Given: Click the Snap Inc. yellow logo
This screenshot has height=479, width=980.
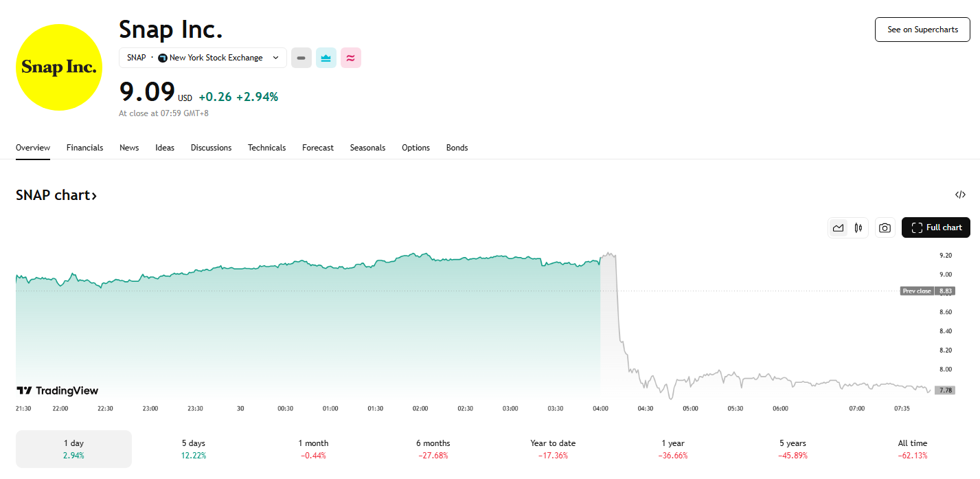Looking at the screenshot, I should pyautogui.click(x=58, y=67).
